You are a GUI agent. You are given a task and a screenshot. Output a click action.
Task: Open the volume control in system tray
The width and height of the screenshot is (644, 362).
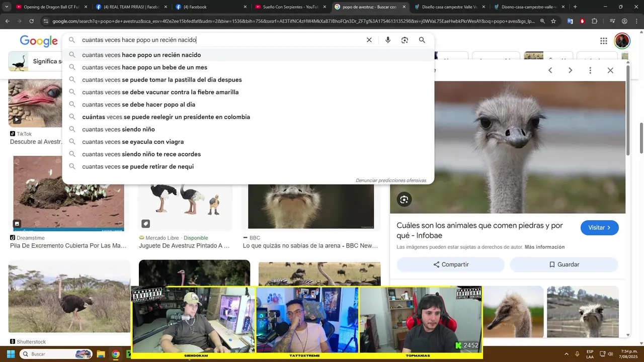pyautogui.click(x=610, y=354)
